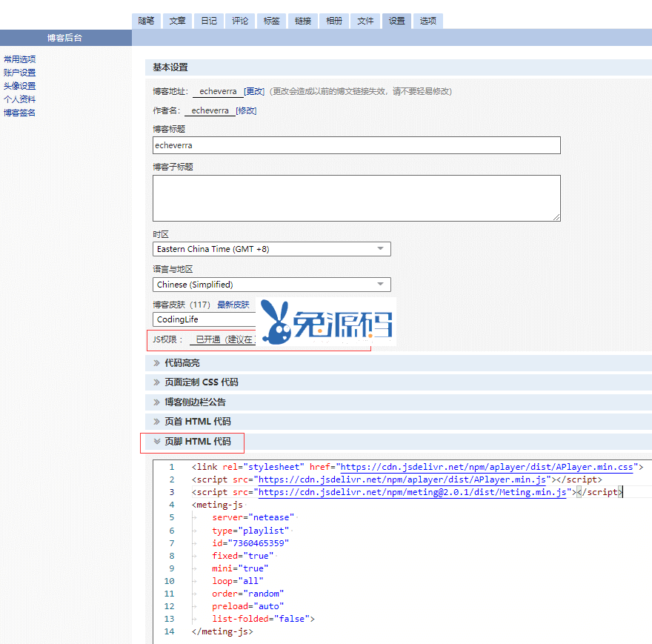Click the opening <meting-js tag line
Image resolution: width=652 pixels, height=644 pixels.
pos(217,505)
